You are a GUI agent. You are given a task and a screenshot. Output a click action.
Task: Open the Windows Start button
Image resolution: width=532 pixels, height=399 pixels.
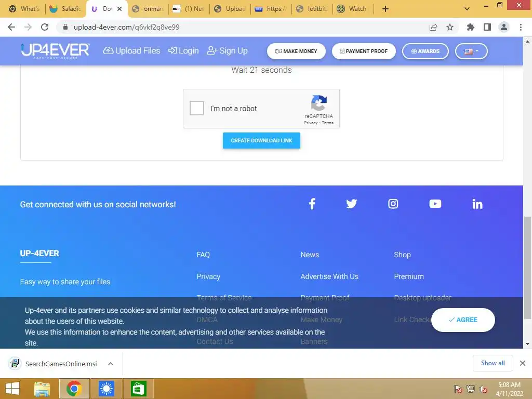[12, 389]
